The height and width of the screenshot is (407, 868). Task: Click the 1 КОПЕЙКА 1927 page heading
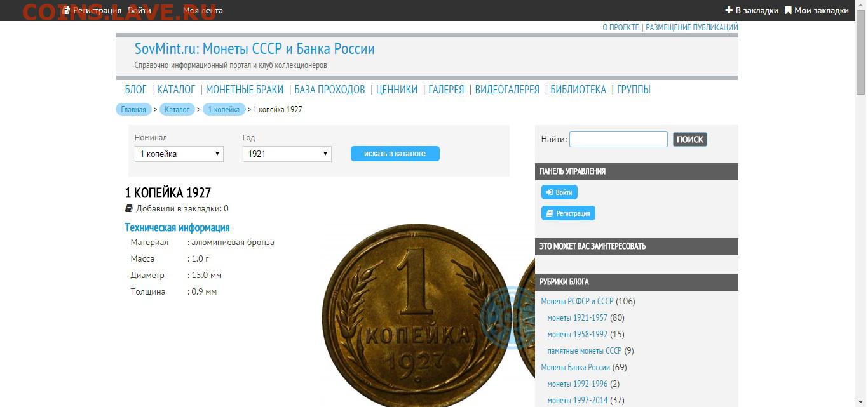point(168,192)
